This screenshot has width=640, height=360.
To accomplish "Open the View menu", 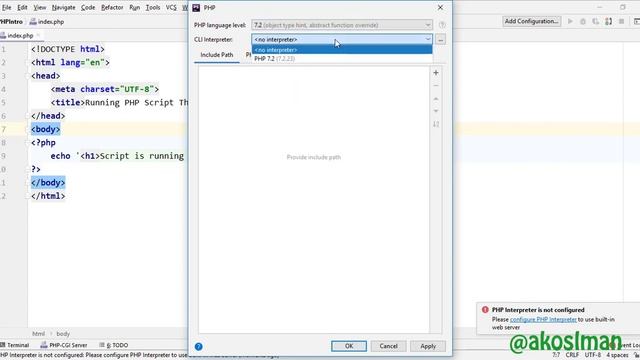I will 40,7.
